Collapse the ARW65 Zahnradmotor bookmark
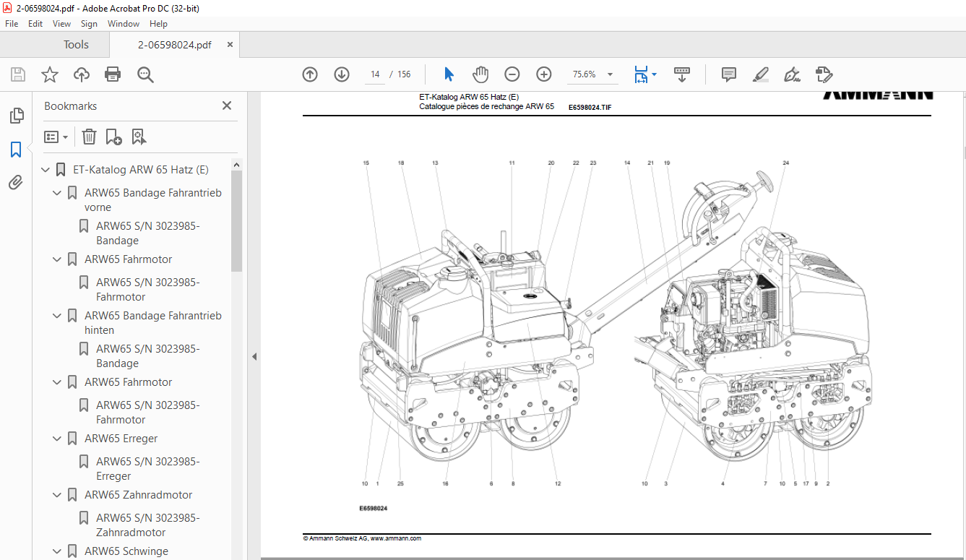 click(x=57, y=495)
